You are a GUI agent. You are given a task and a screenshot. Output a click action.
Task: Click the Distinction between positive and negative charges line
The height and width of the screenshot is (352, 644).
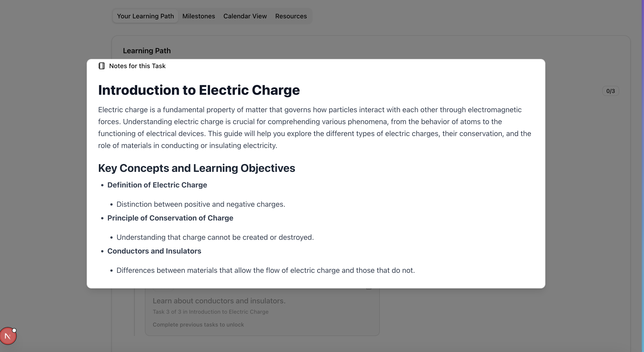tap(201, 204)
